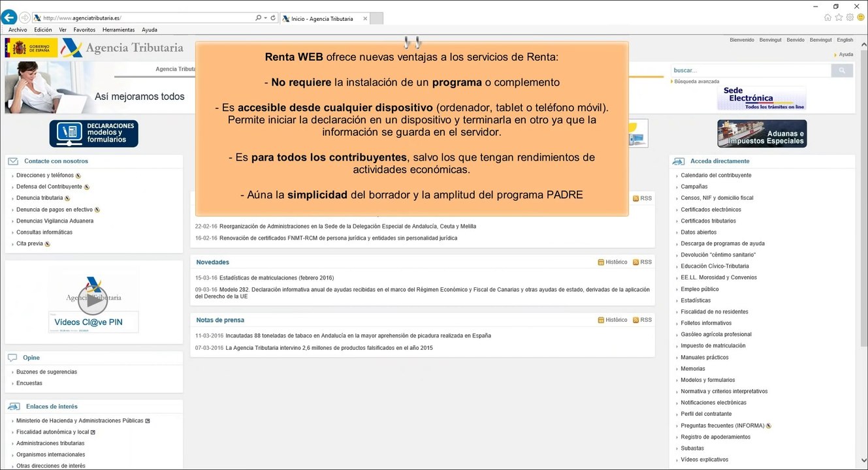868x470 pixels.
Task: Select the Benvido language link
Action: 796,40
